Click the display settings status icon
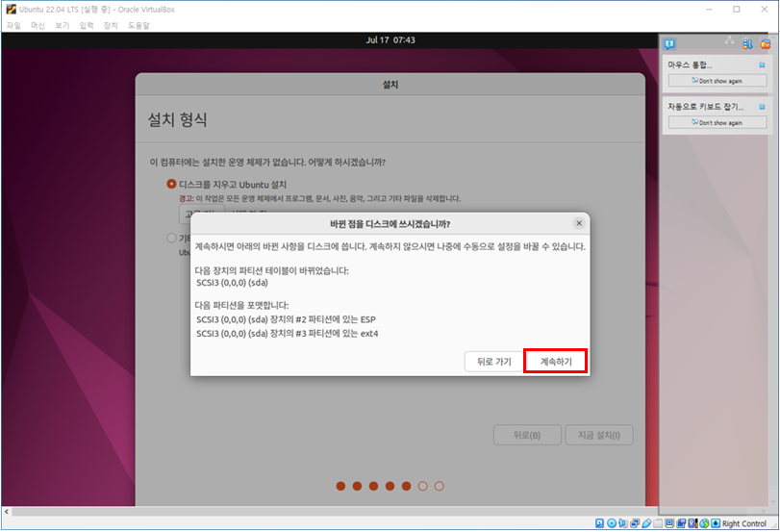This screenshot has width=780, height=532. [x=669, y=523]
